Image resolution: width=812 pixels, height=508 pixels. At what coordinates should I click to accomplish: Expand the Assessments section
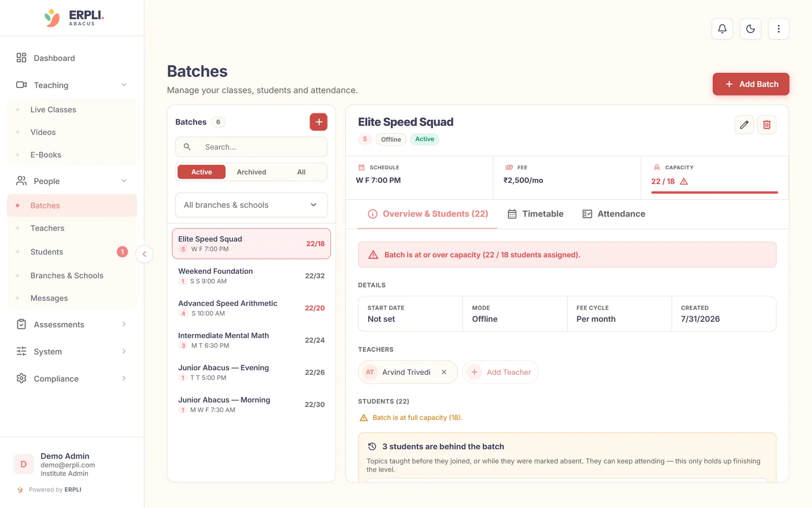tap(72, 325)
